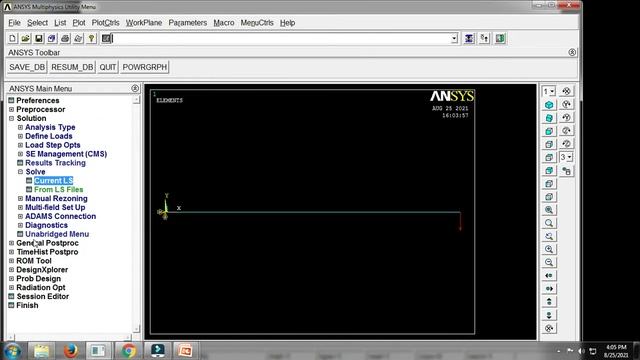Image resolution: width=640 pixels, height=360 pixels.
Task: Click main menu scrollbar up arrow
Action: (x=136, y=100)
